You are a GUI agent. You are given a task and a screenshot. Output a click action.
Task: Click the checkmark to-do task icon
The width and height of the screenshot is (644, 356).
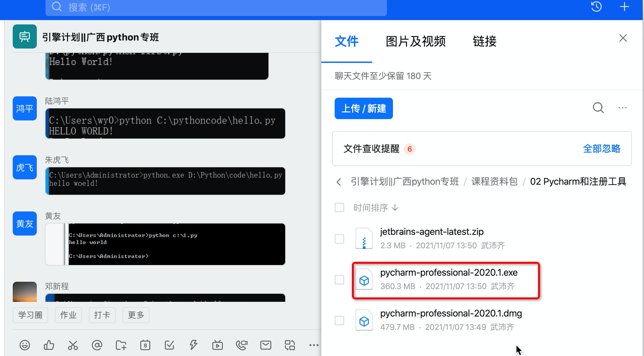(169, 345)
